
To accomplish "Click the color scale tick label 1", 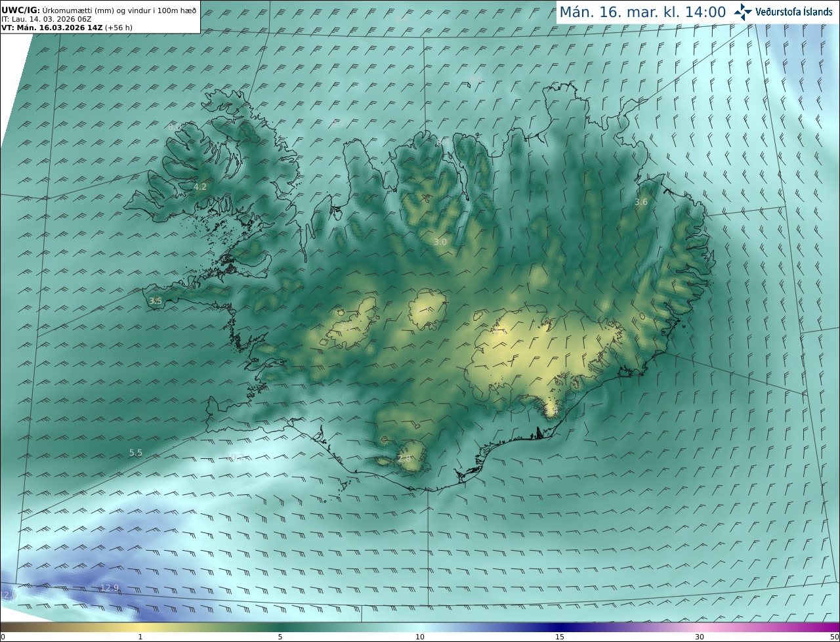I will 140,637.
